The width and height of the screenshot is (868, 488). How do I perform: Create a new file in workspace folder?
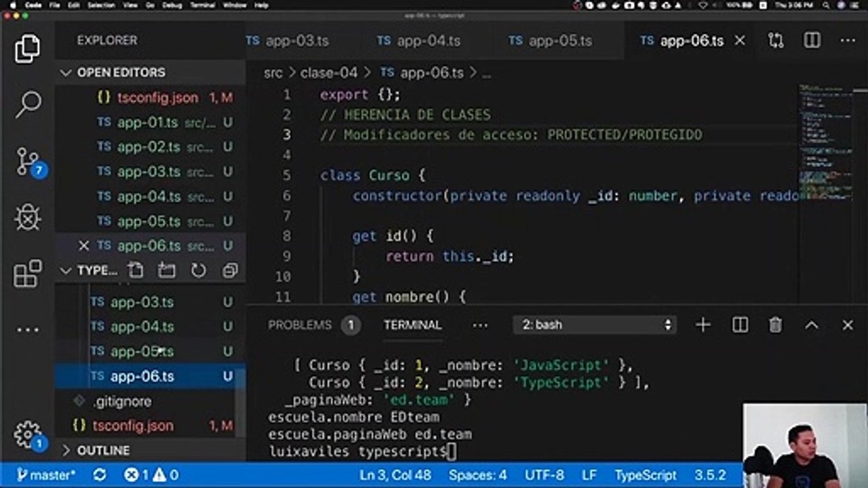pyautogui.click(x=136, y=270)
